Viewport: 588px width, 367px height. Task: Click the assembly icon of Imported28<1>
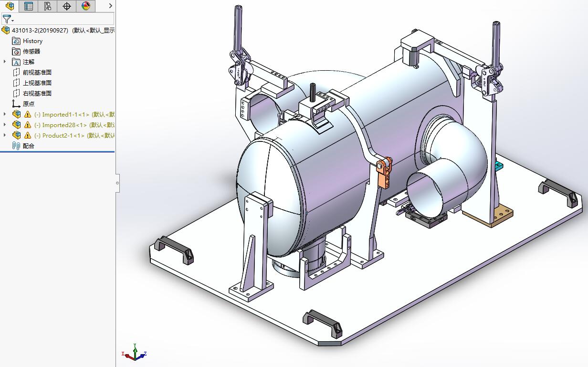point(16,125)
